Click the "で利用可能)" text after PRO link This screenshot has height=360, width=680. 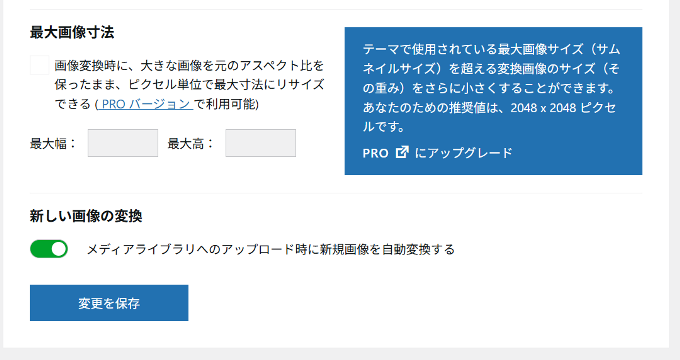pyautogui.click(x=226, y=104)
